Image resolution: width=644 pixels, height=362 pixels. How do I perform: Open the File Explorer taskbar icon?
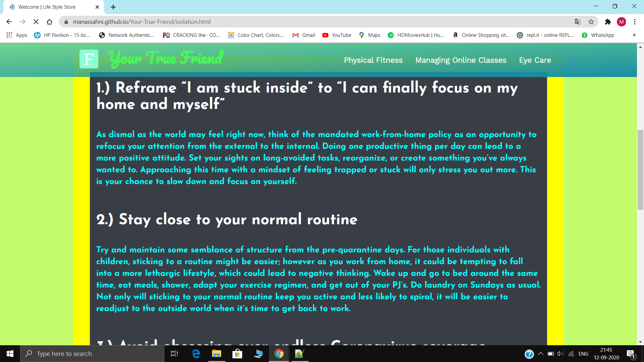tap(216, 354)
